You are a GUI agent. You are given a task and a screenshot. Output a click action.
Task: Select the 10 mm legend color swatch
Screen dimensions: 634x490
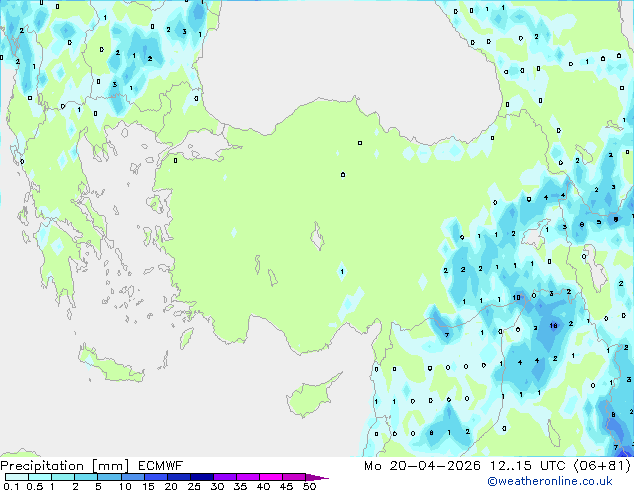point(132,477)
